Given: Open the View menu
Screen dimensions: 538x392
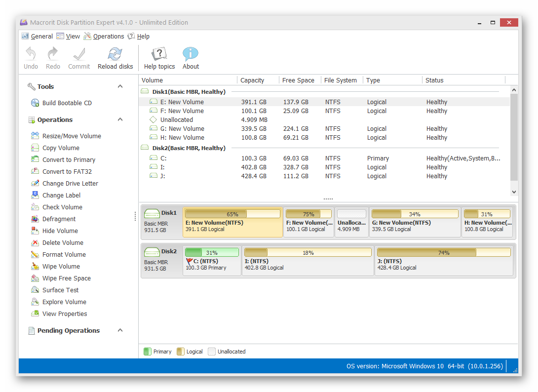Looking at the screenshot, I should pyautogui.click(x=68, y=37).
